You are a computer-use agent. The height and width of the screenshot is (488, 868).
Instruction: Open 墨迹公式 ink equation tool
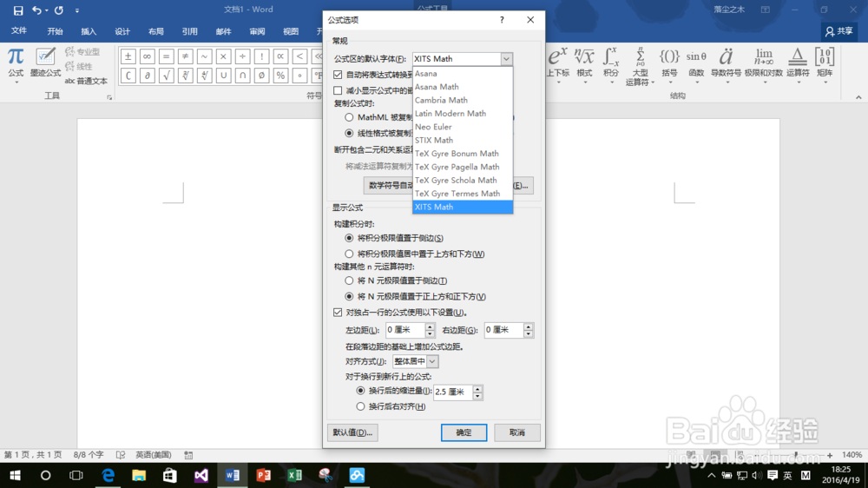pos(45,63)
